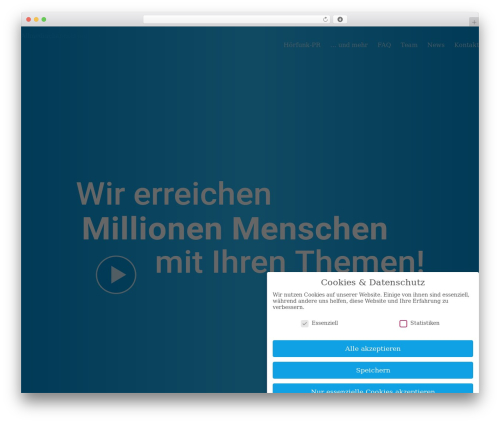500x423 pixels.
Task: Open the Kontakt navigation link
Action: coord(466,45)
